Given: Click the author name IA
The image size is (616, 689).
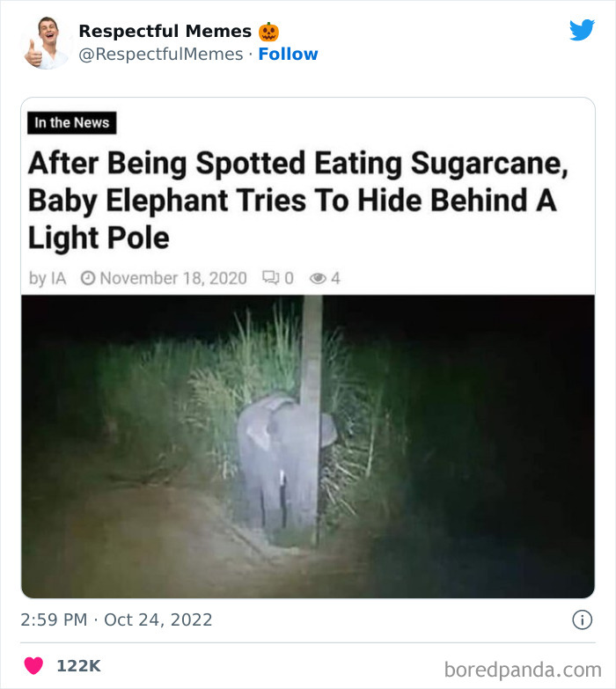Looking at the screenshot, I should pos(48,278).
